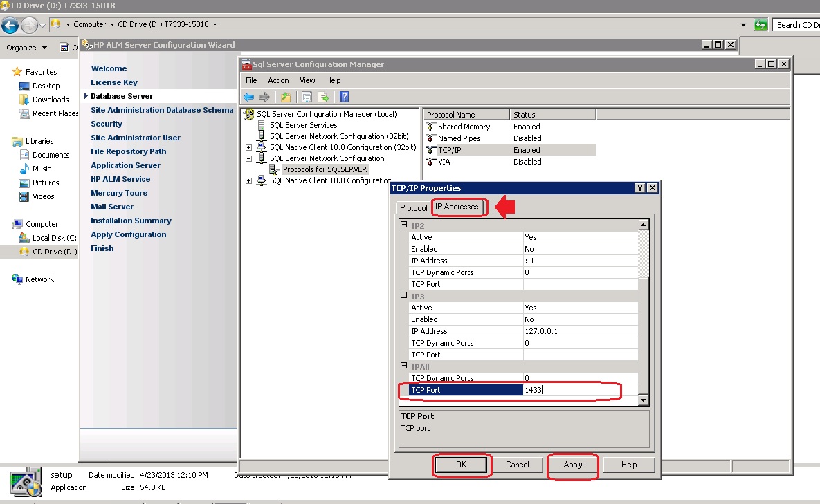This screenshot has width=820, height=504.
Task: Open address bar history dropdown arrow
Action: click(x=743, y=25)
